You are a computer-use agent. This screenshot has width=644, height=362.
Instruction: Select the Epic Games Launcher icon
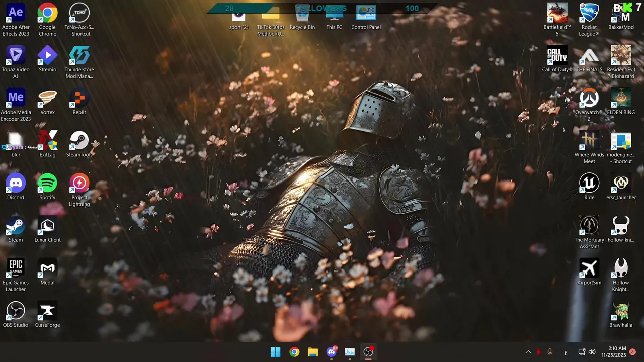[x=16, y=276]
